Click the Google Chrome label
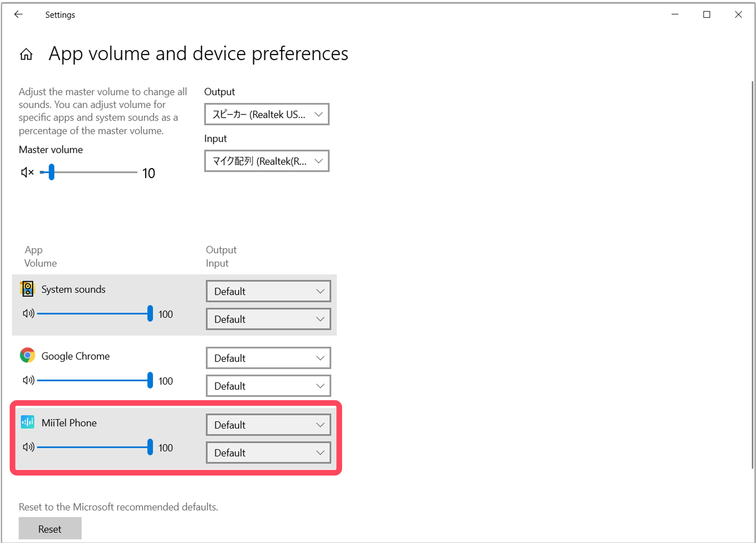The height and width of the screenshot is (543, 756). pyautogui.click(x=75, y=356)
